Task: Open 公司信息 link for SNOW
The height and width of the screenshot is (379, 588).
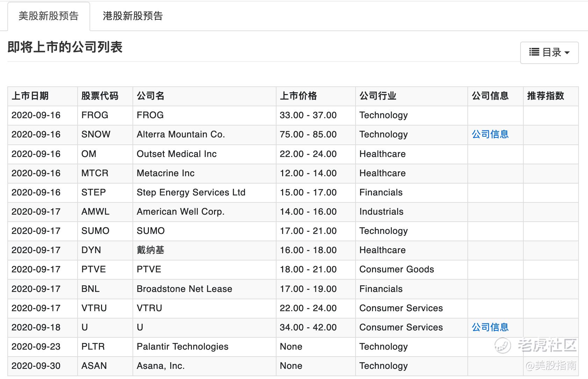Action: pyautogui.click(x=490, y=134)
